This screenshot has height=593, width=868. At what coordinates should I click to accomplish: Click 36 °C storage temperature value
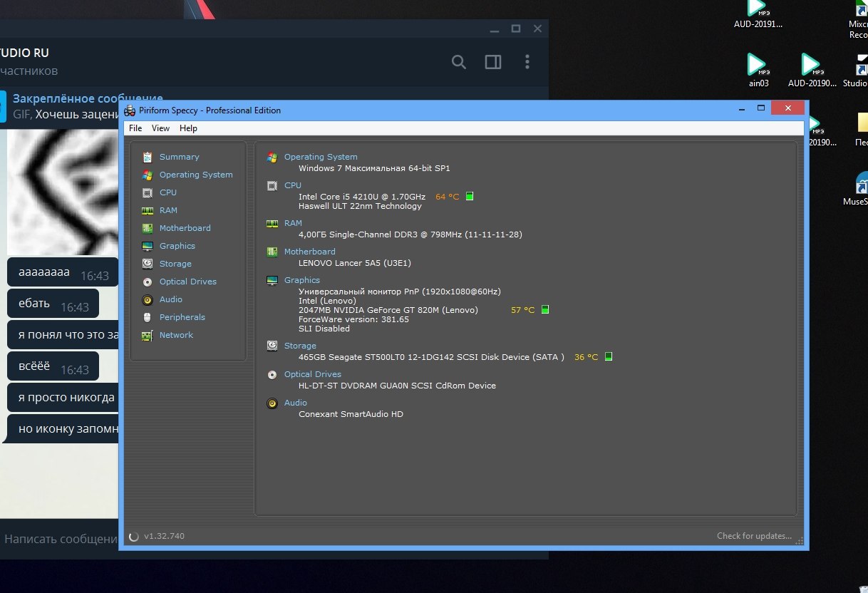[x=587, y=357]
